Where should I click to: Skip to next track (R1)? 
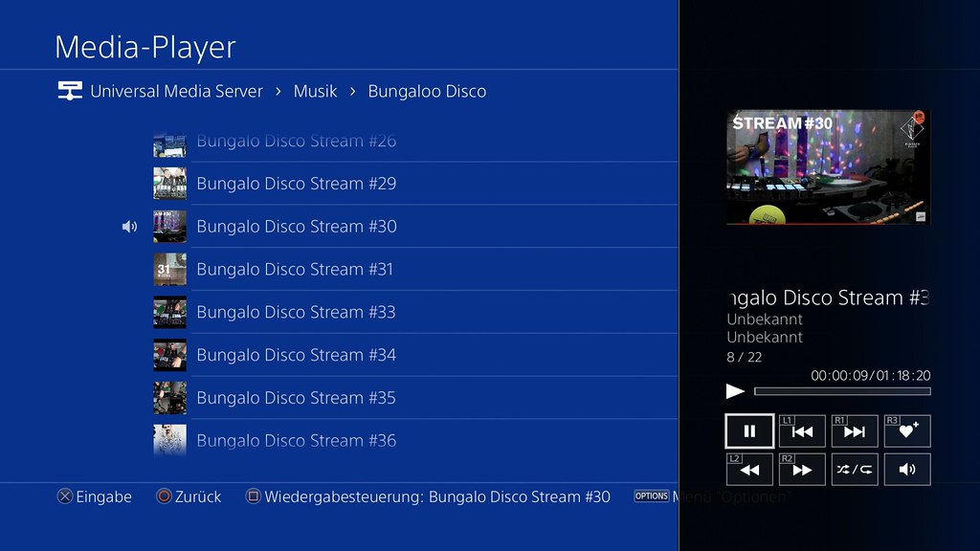tap(855, 431)
